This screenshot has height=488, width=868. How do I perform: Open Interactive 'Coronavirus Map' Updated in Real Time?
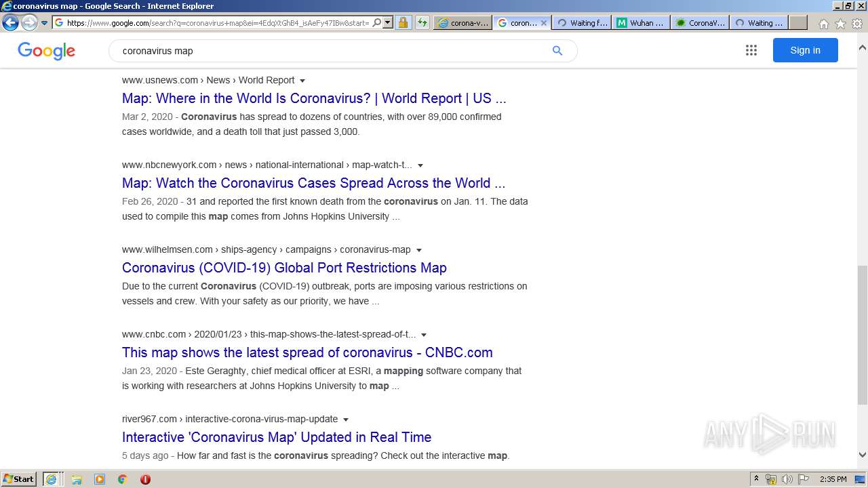click(277, 437)
